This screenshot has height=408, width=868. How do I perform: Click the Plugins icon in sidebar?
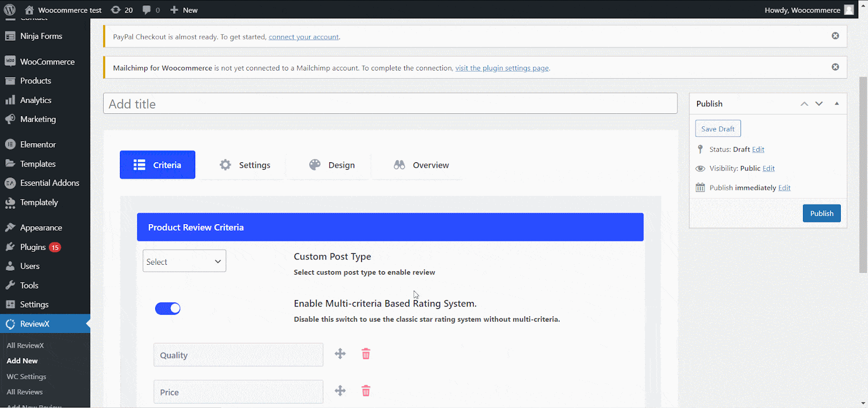pos(10,247)
